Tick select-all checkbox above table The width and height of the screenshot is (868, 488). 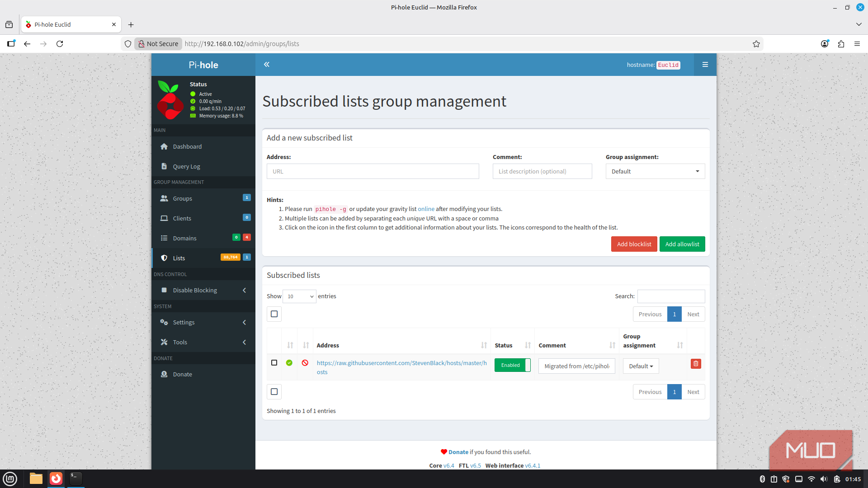tap(274, 314)
